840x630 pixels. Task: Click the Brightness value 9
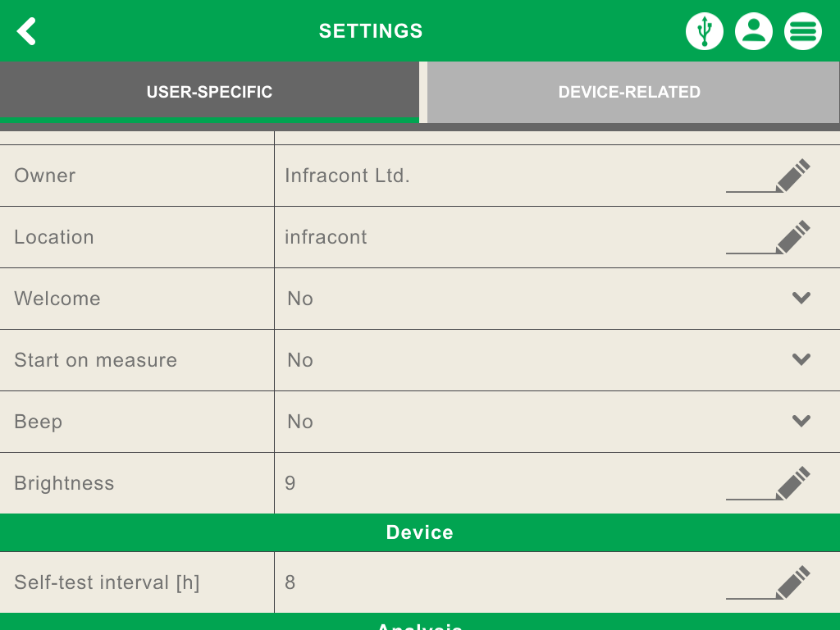(x=290, y=483)
